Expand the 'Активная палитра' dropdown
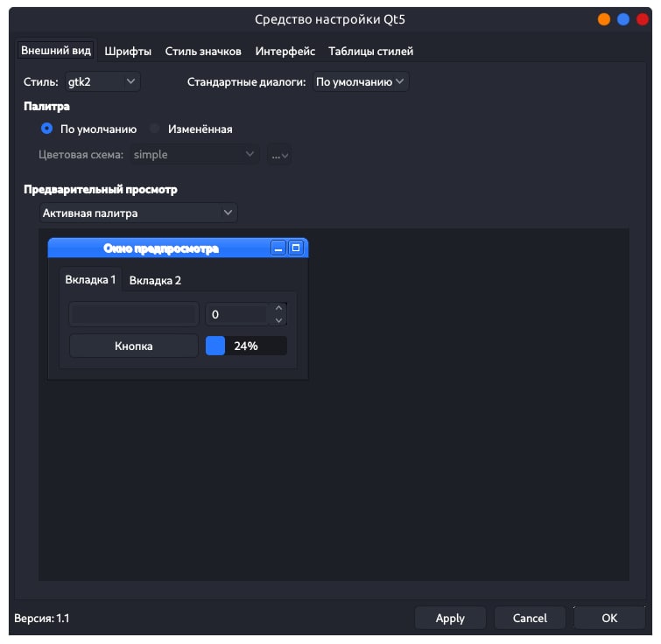The image size is (661, 644). click(x=138, y=213)
